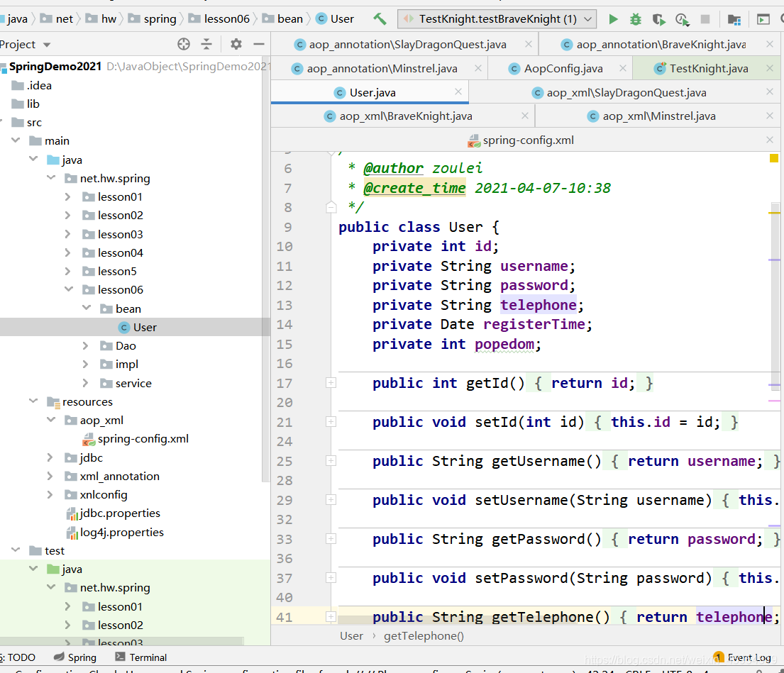Expand the folded setId method
784x673 pixels.
331,422
